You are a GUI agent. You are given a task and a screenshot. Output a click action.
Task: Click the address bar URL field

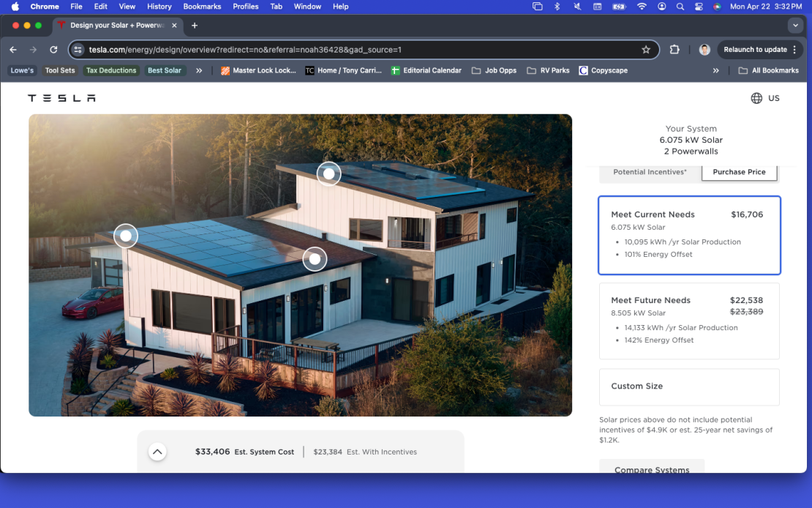(x=363, y=50)
